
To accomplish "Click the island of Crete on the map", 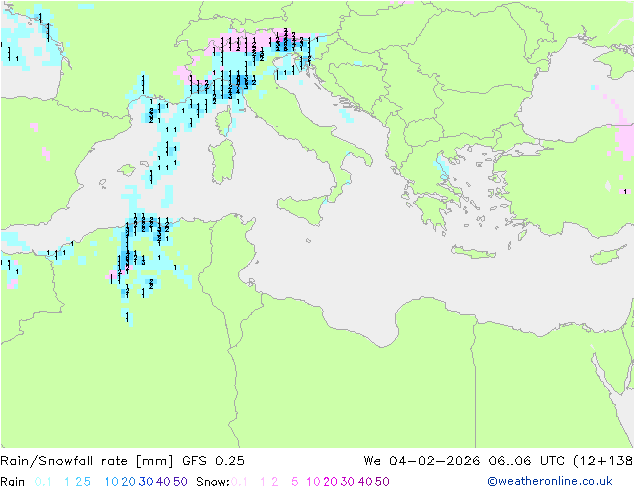I will coord(473,252).
